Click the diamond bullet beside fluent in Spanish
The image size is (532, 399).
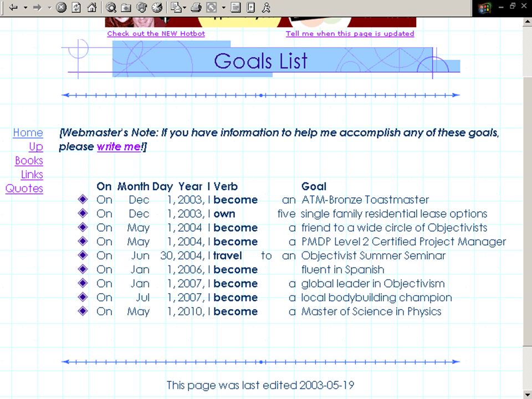83,269
